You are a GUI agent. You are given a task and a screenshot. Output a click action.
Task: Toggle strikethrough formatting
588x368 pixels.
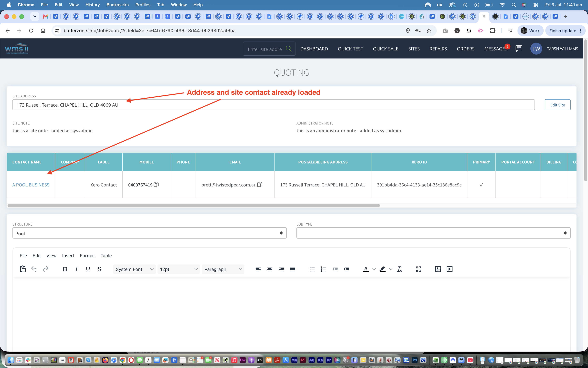[x=99, y=269]
